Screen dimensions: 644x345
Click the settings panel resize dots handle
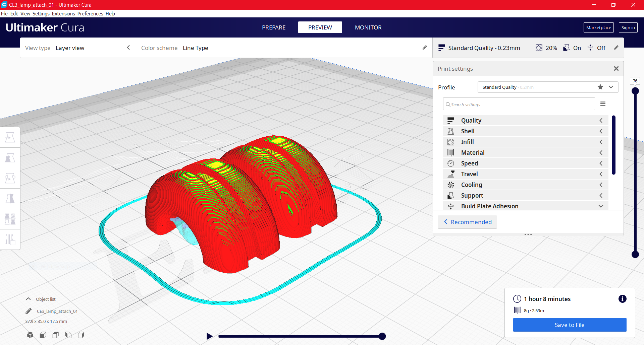click(528, 234)
